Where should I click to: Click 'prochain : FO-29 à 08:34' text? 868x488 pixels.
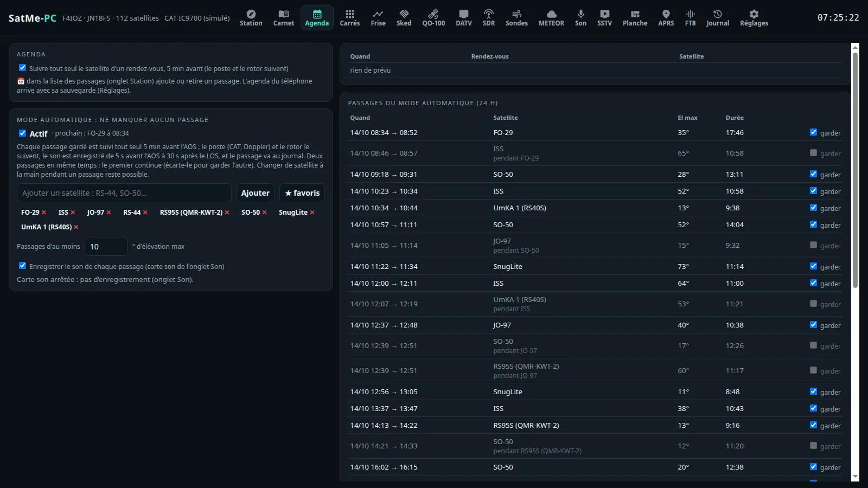tap(92, 133)
